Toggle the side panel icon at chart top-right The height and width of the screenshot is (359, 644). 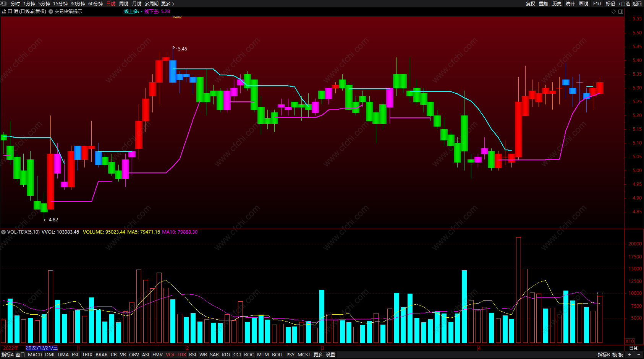coord(621,11)
